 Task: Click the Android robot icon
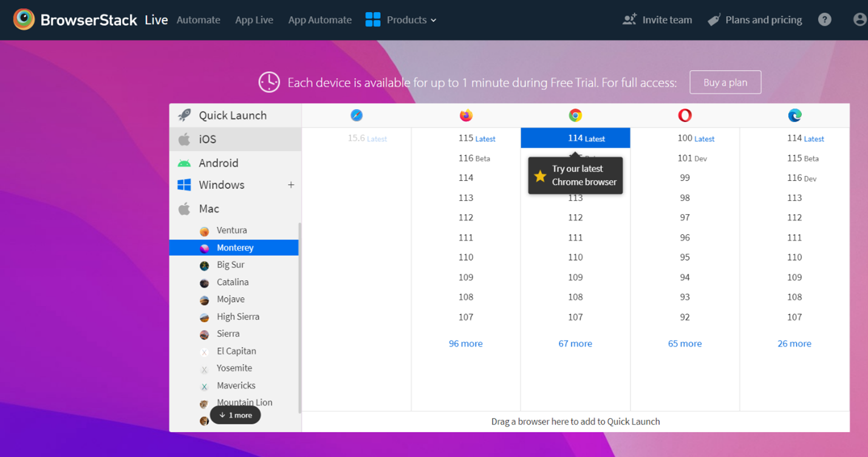[x=184, y=163]
